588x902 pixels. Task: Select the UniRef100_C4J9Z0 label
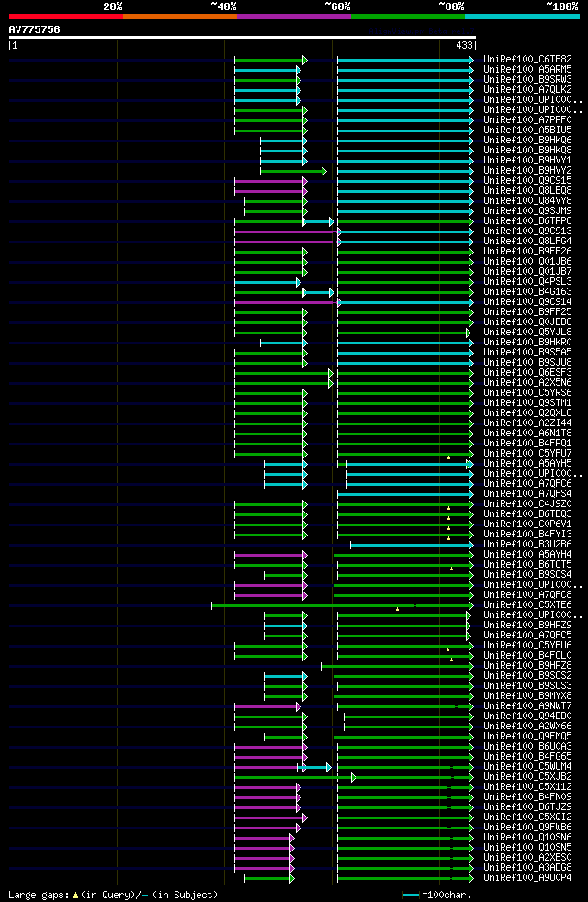tap(527, 504)
